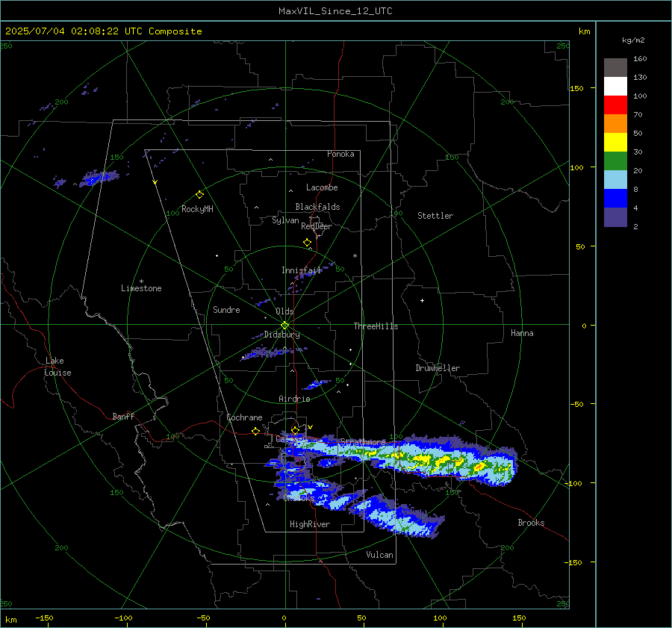The height and width of the screenshot is (628, 672).
Task: Click the Didsbury town label
Action: point(281,335)
